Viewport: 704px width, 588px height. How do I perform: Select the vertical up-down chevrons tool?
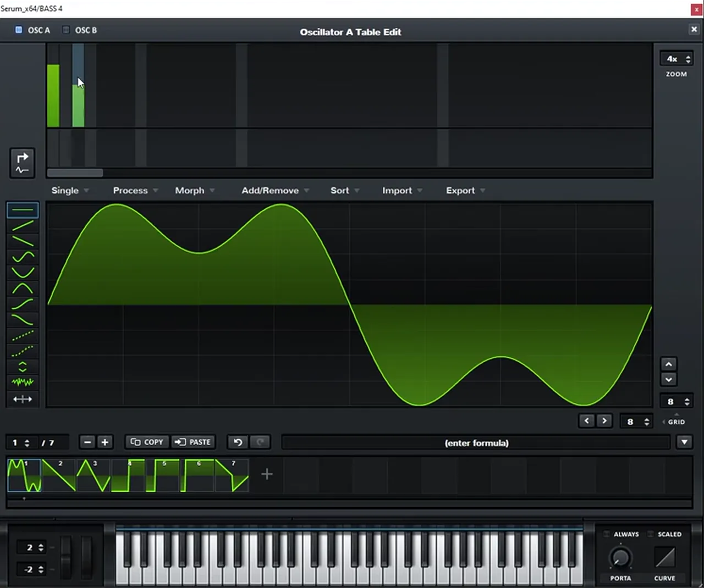23,367
